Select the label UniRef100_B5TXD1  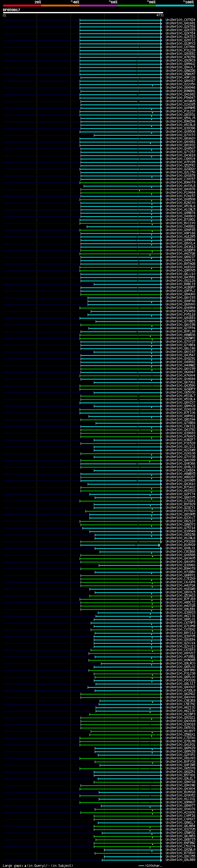[180, 775]
